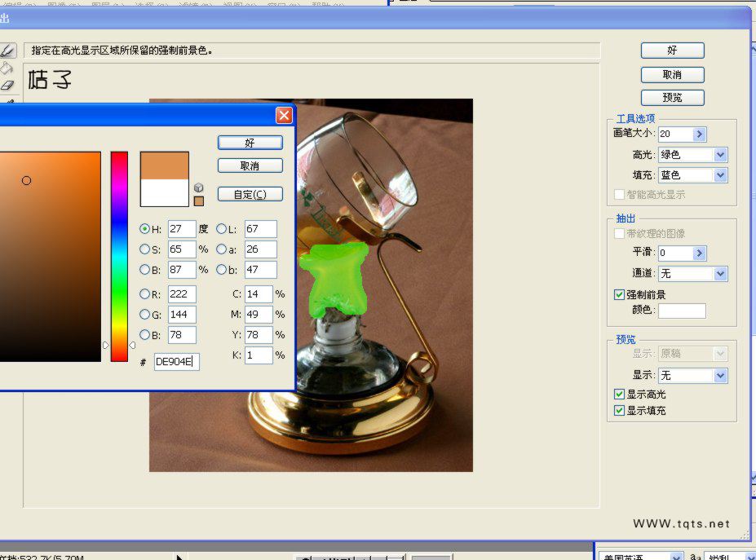Click 取消 in the Extract dialog
This screenshot has width=756, height=560.
coord(673,75)
